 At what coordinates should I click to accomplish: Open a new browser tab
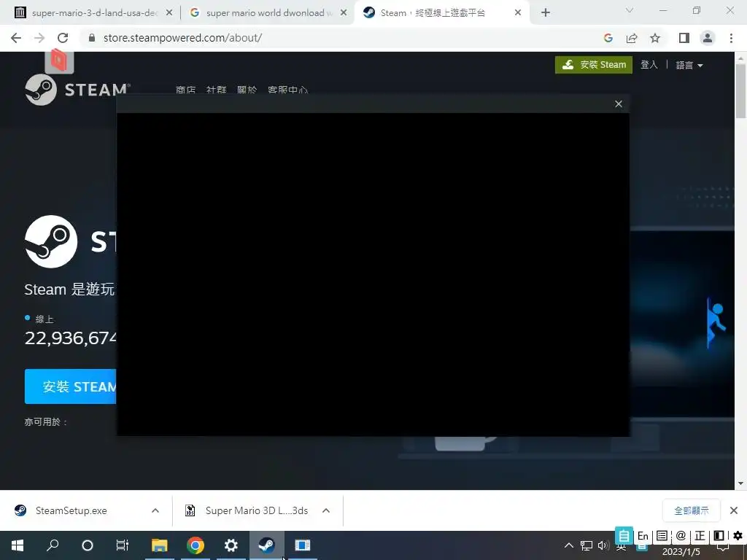pos(546,13)
